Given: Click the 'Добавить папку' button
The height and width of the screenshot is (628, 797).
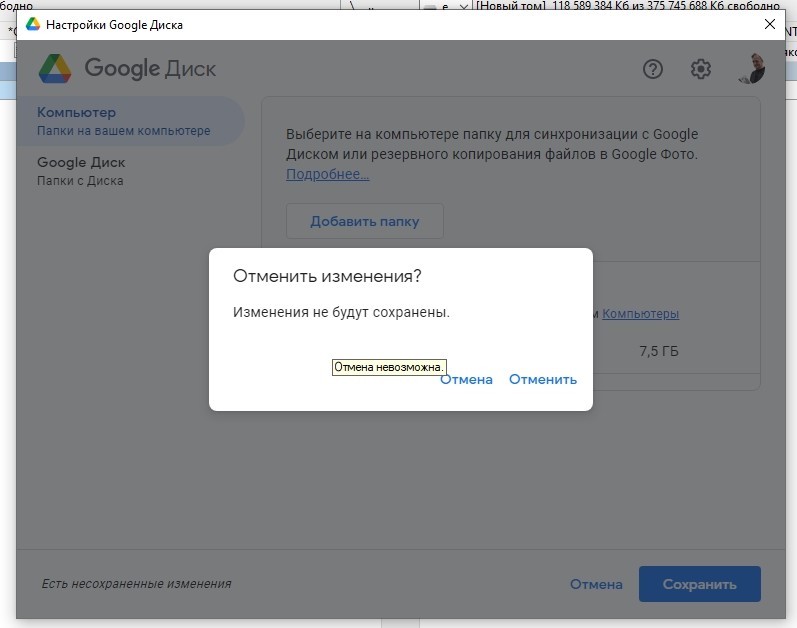Looking at the screenshot, I should tap(364, 222).
